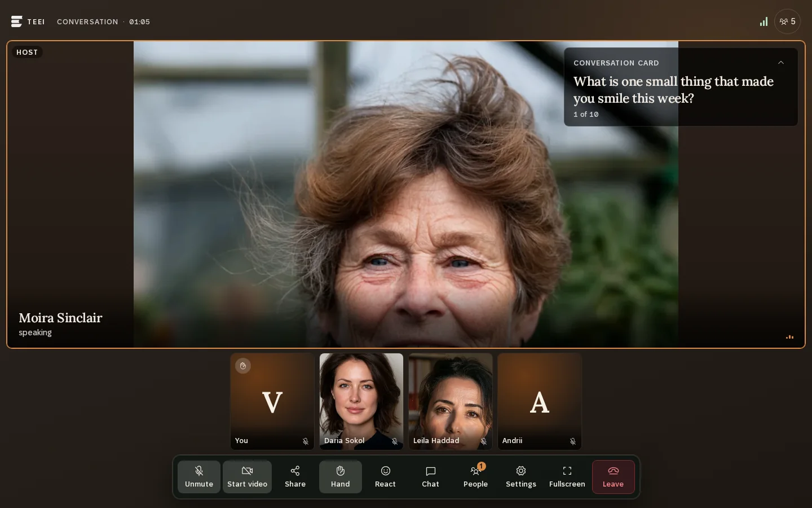The image size is (812, 508).
Task: Click the conversation card question text
Action: click(673, 90)
